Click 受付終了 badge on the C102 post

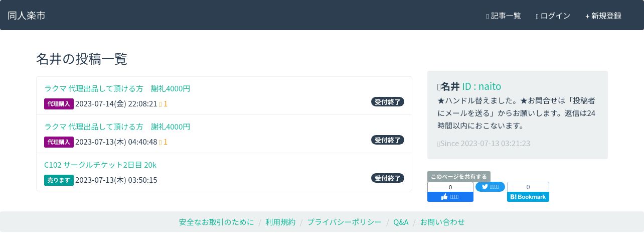pos(388,178)
